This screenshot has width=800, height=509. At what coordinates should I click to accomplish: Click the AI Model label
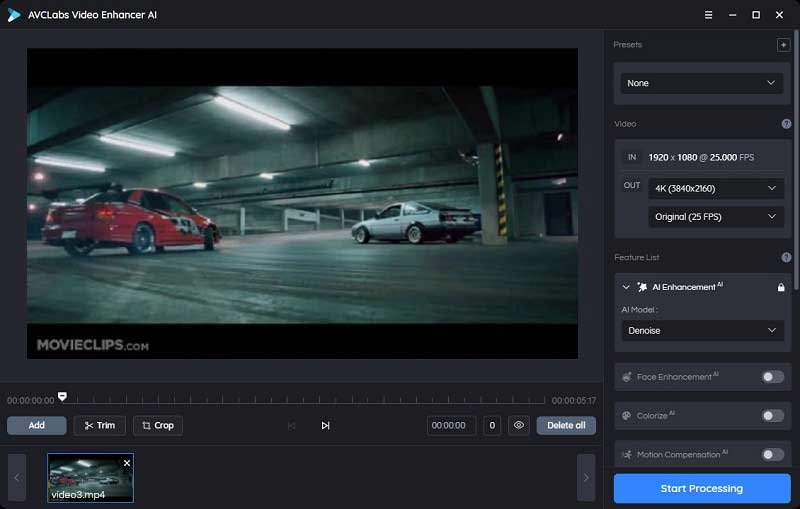tap(639, 310)
